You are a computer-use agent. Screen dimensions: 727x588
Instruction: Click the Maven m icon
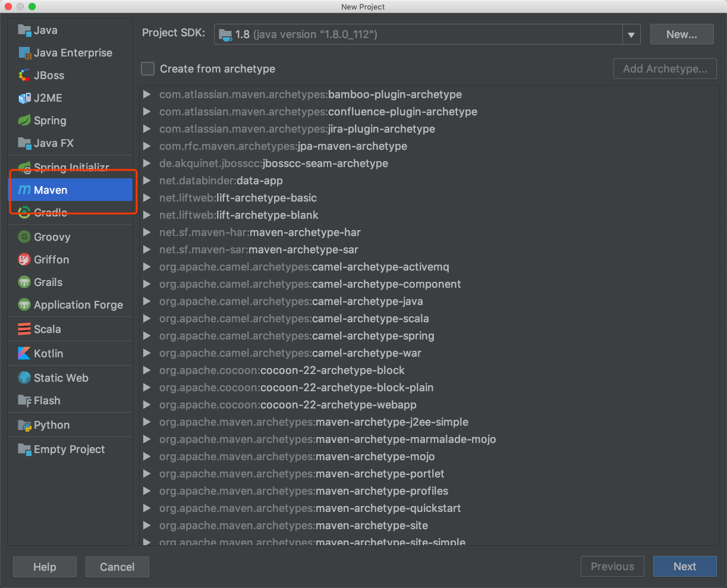24,190
